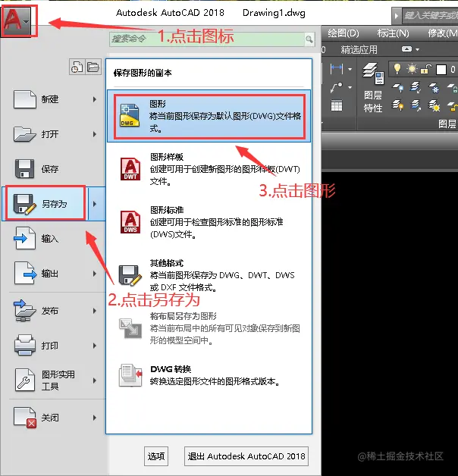
Task: Open the AutoCAD application menu button
Action: [x=17, y=21]
